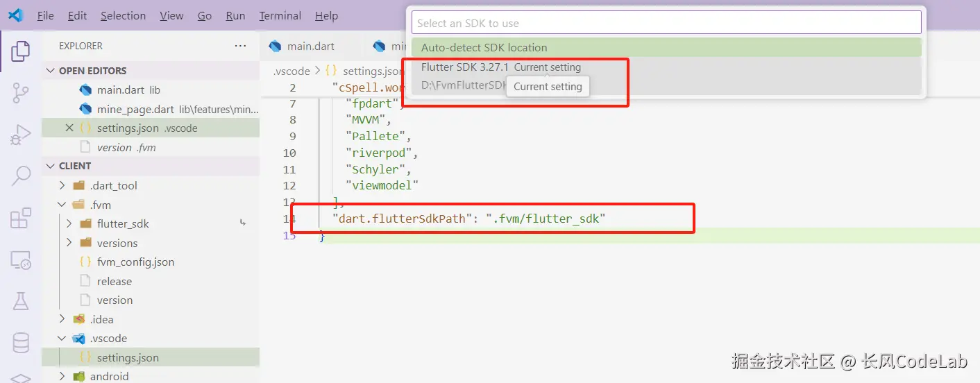Click line number 12 in gutter
This screenshot has width=980, height=383.
tap(289, 186)
